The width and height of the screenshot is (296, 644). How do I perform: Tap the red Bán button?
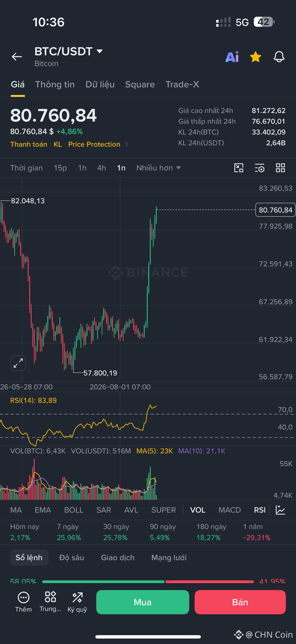(x=240, y=602)
